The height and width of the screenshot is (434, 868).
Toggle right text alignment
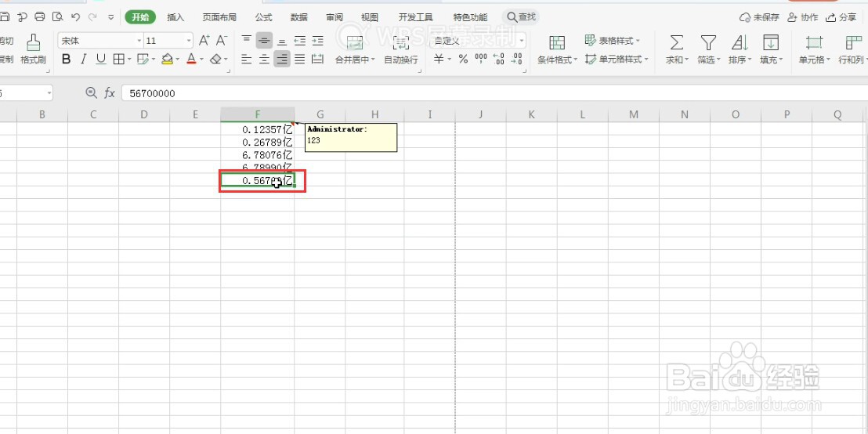(282, 60)
